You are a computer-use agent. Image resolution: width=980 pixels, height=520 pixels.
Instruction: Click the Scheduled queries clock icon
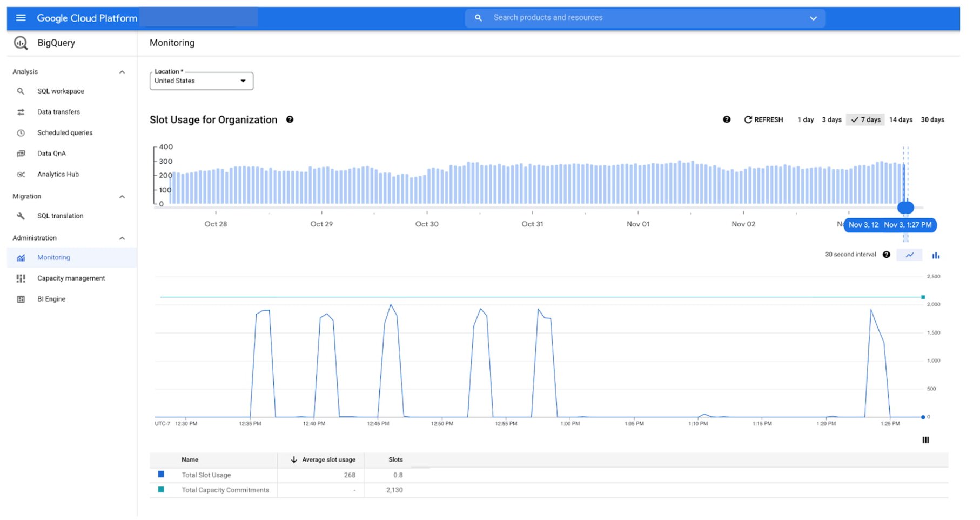(21, 133)
